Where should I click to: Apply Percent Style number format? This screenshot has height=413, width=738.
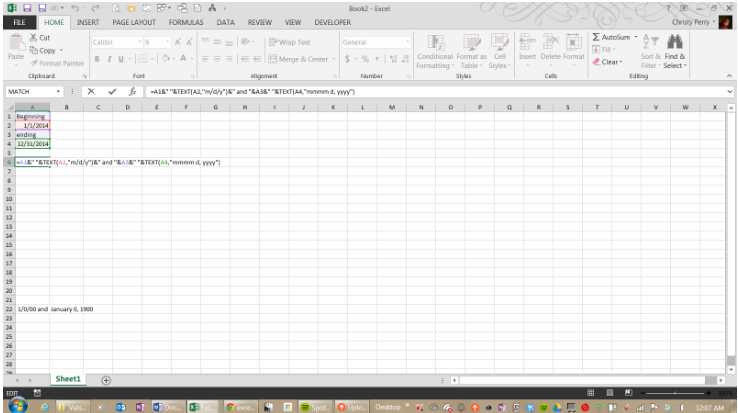pyautogui.click(x=365, y=59)
